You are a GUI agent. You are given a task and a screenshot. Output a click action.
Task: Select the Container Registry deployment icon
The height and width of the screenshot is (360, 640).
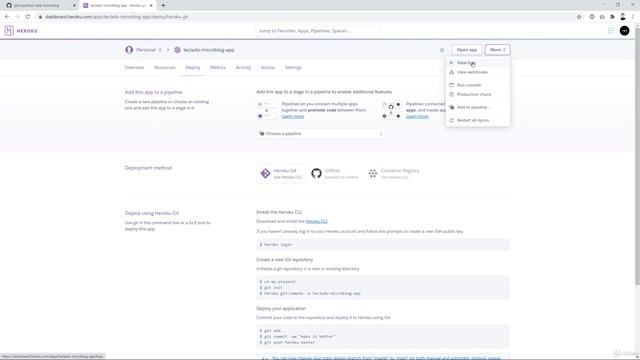(x=373, y=173)
